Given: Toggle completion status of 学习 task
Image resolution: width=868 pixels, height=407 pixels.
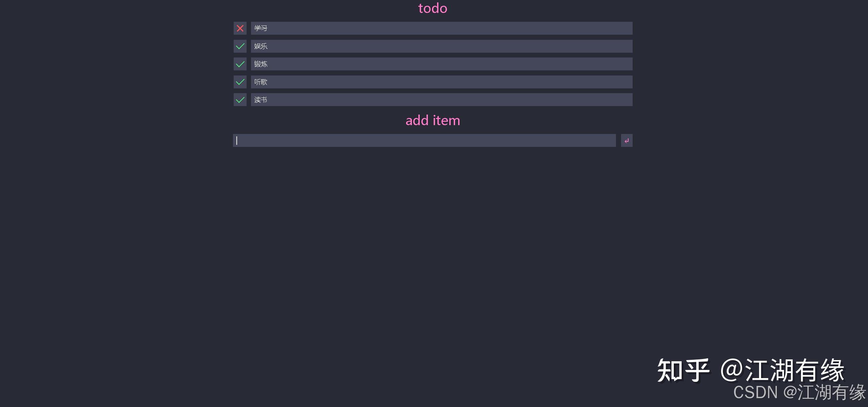Looking at the screenshot, I should (x=240, y=28).
